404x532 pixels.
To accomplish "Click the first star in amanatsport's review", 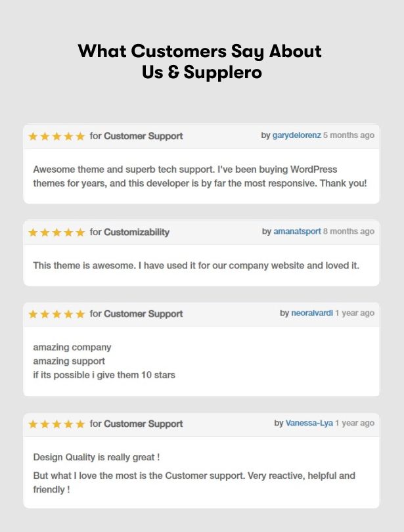I will (33, 233).
